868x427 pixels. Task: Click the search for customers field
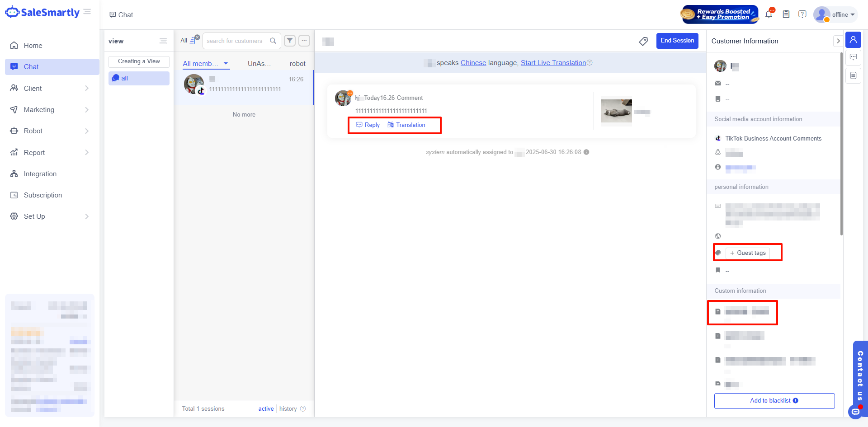(235, 41)
